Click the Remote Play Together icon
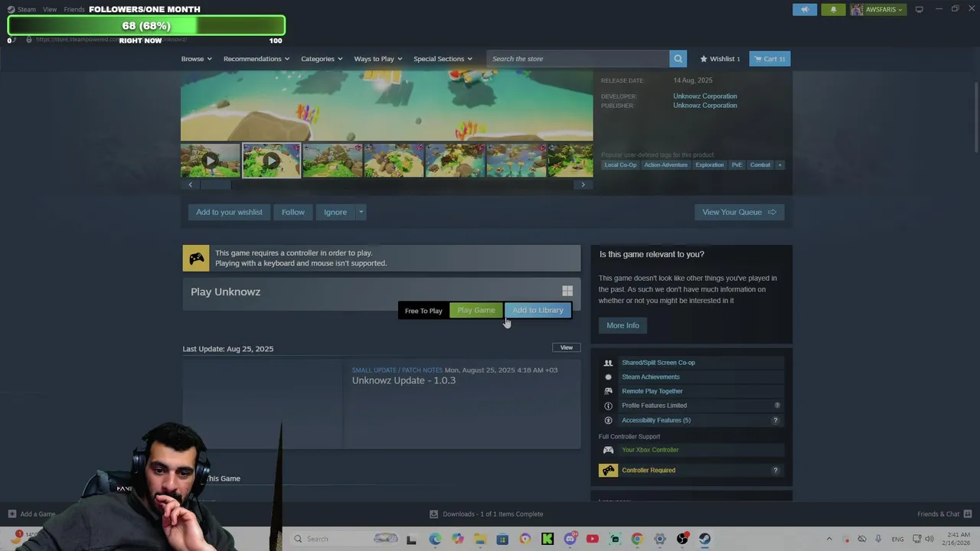This screenshot has height=551, width=980. tap(608, 391)
